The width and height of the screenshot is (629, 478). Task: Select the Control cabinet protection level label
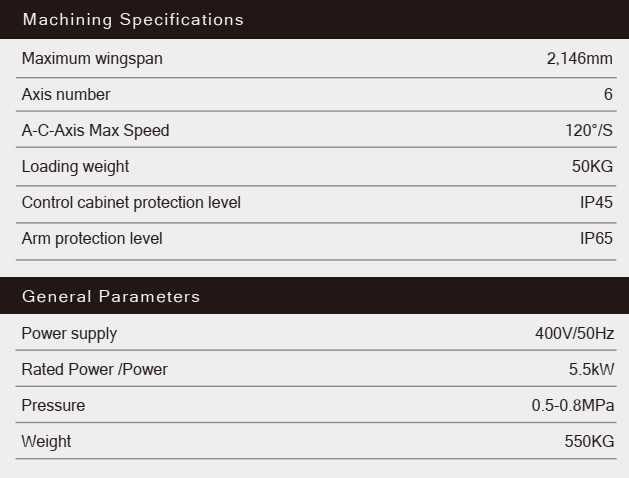(x=131, y=203)
